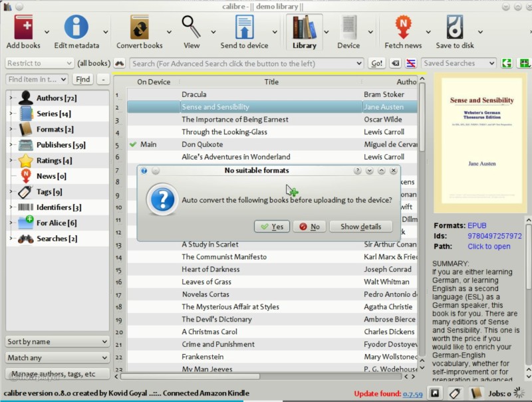The image size is (532, 402).
Task: Select the For Alice category
Action: click(x=57, y=223)
